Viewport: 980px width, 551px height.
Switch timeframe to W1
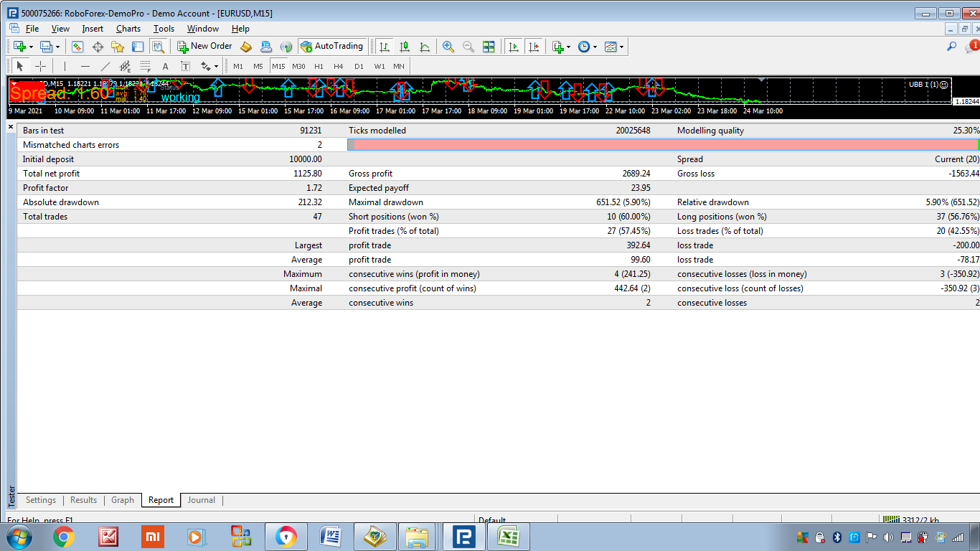379,67
